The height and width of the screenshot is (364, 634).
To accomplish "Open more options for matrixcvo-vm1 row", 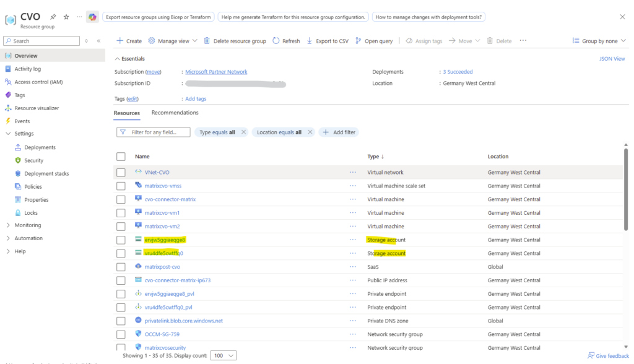I will click(x=353, y=213).
